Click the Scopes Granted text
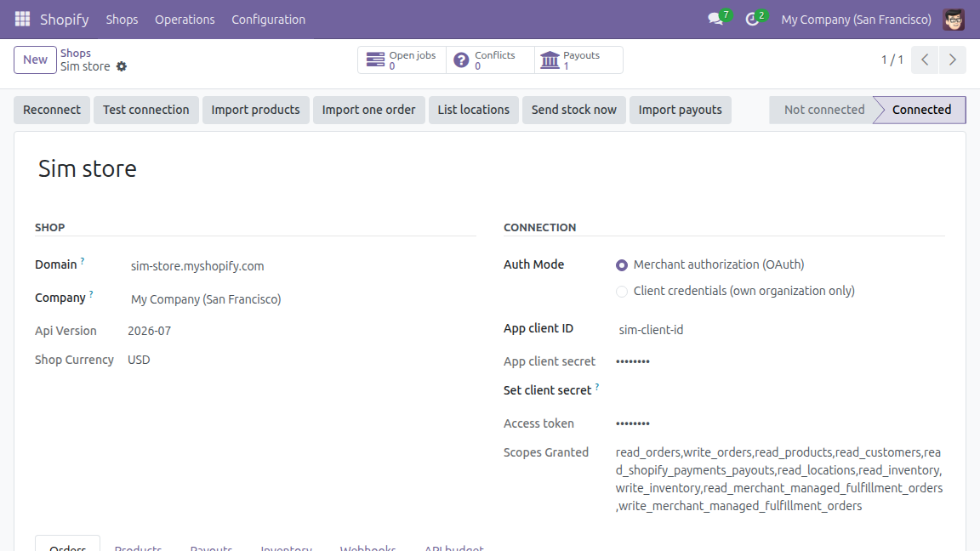980x551 pixels. click(778, 480)
